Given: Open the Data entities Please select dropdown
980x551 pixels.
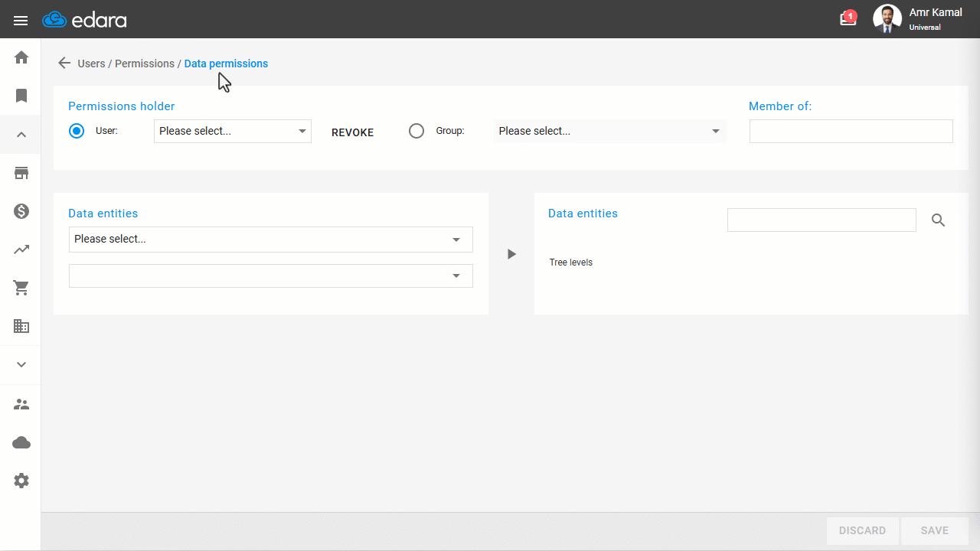Looking at the screenshot, I should point(271,240).
